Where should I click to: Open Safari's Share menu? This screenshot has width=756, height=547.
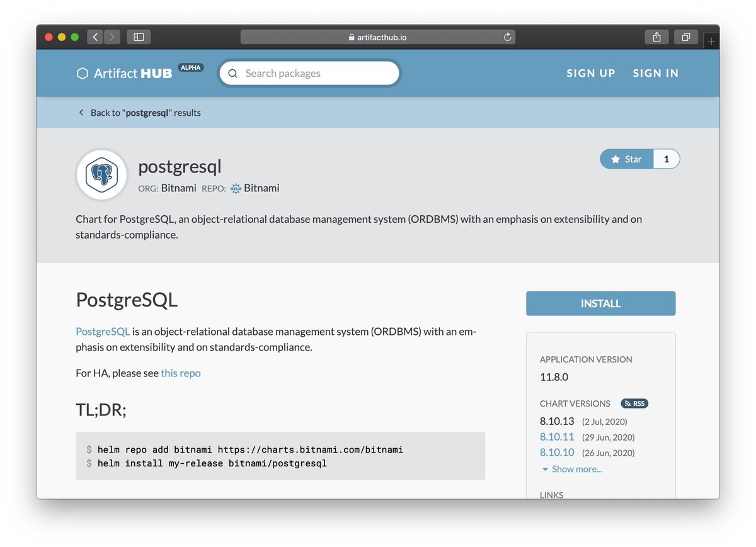pyautogui.click(x=656, y=37)
